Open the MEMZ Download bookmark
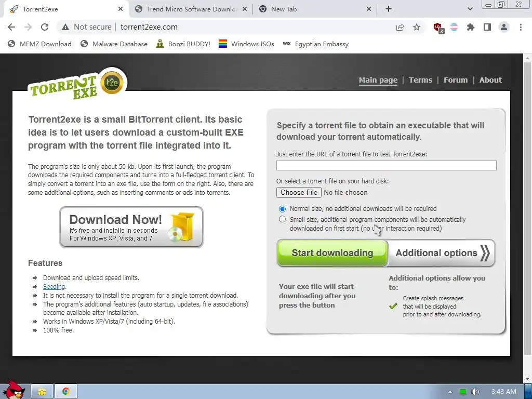Screen dimensions: 532x399 (x=39, y=44)
